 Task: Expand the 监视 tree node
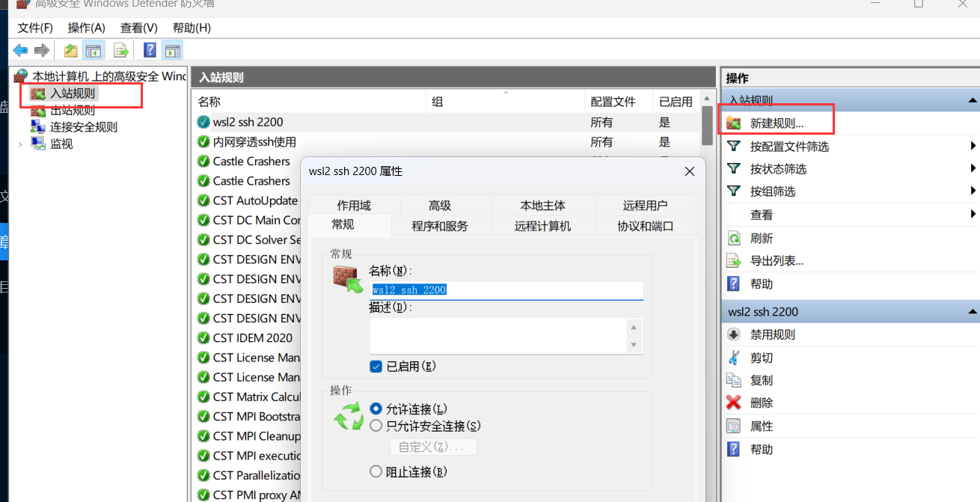tap(20, 144)
